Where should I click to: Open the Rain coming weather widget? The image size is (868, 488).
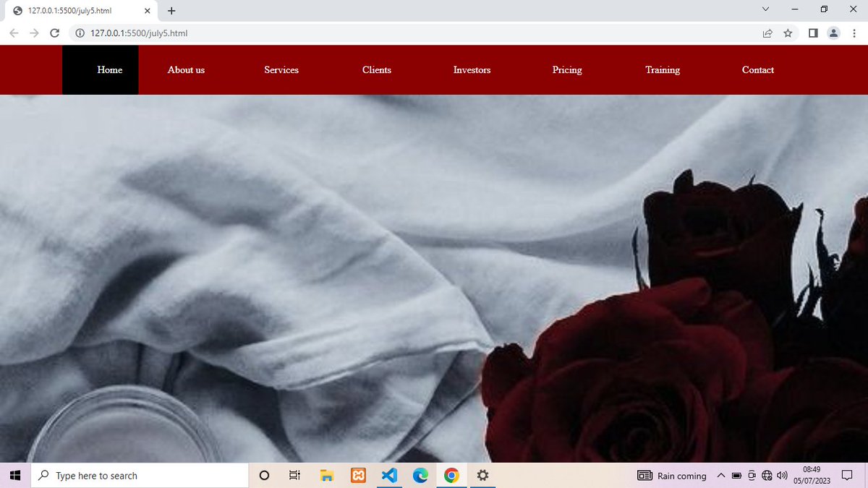pos(672,476)
